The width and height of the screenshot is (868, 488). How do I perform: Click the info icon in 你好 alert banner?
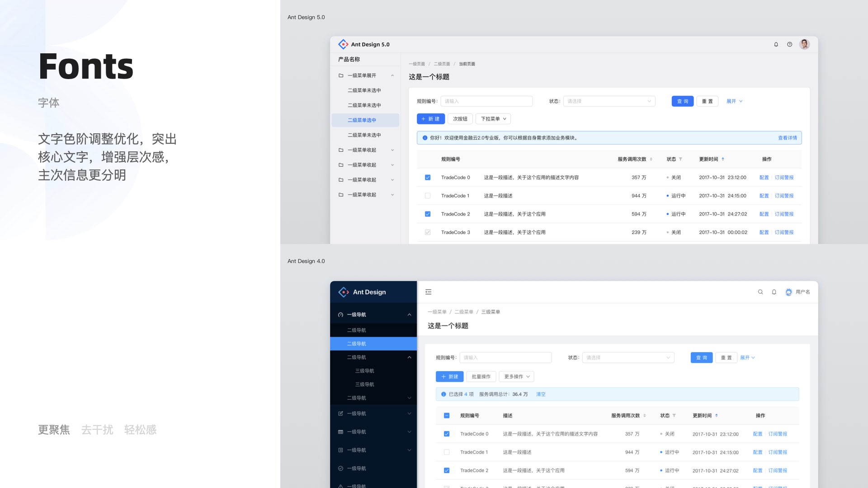[425, 138]
